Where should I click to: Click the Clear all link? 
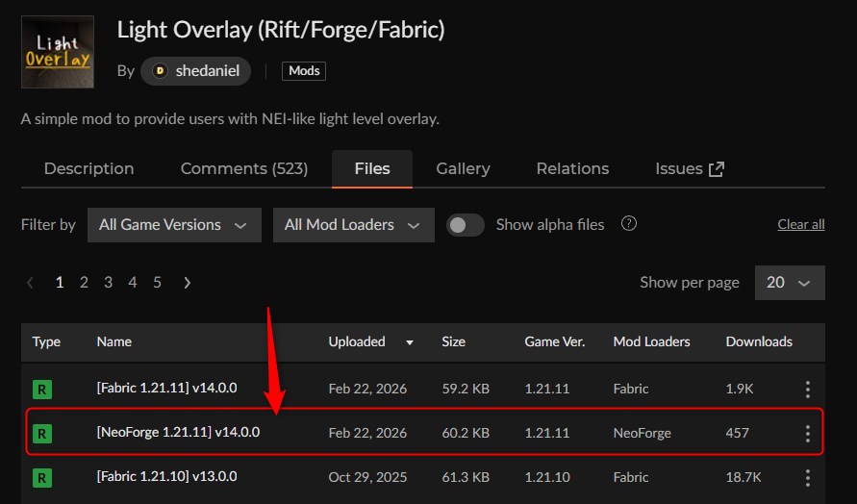tap(801, 224)
